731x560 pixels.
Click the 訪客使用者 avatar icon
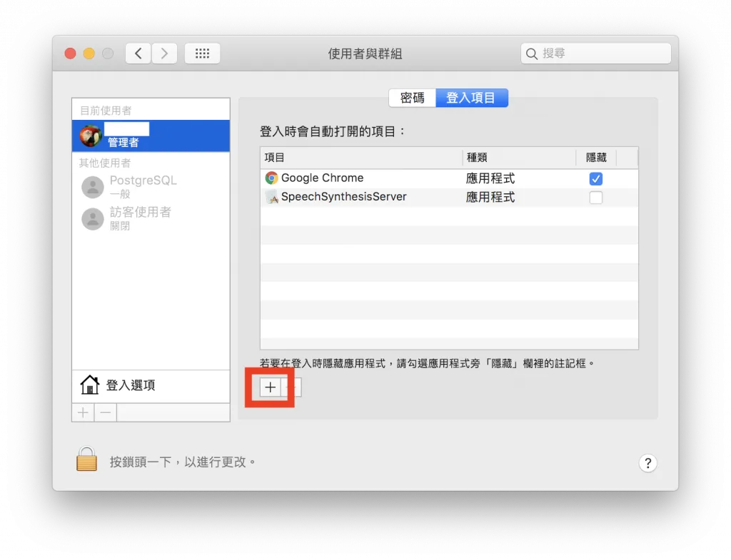click(x=93, y=218)
